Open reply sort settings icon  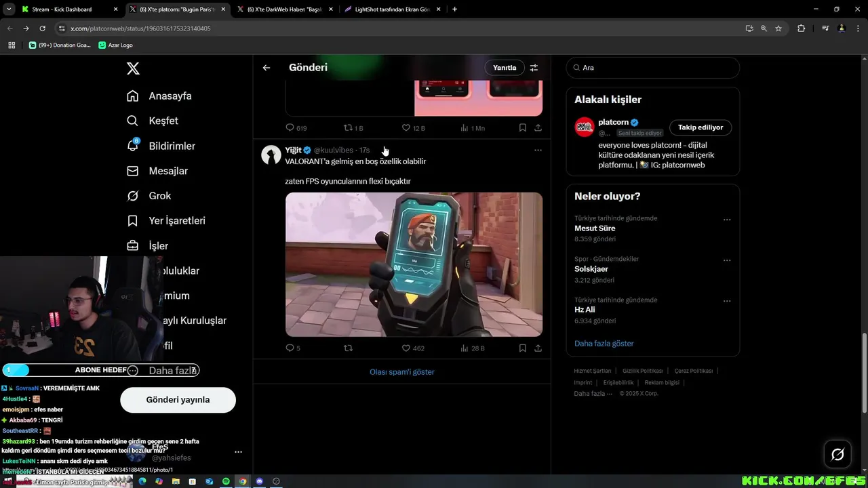coord(534,68)
